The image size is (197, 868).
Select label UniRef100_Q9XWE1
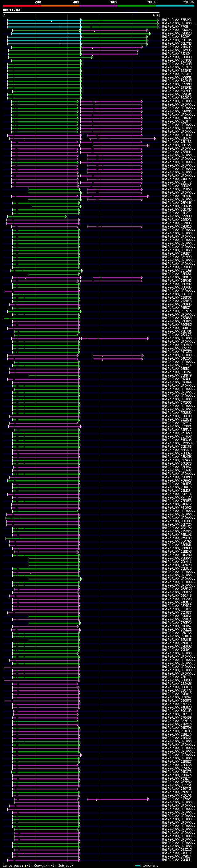click(x=176, y=619)
